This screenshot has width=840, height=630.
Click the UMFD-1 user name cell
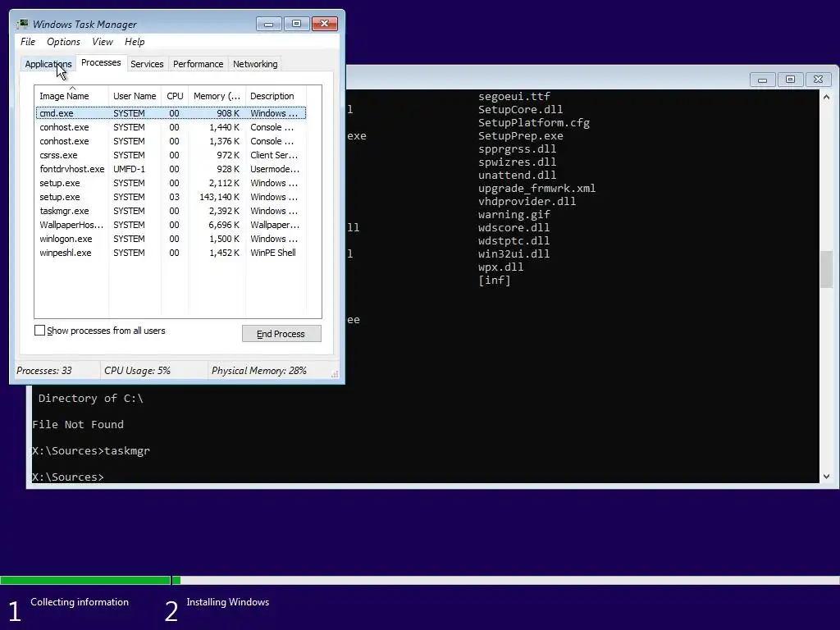coord(129,169)
